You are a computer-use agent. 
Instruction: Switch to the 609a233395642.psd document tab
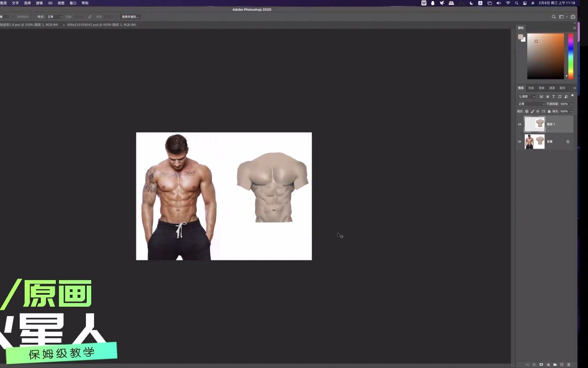click(101, 25)
